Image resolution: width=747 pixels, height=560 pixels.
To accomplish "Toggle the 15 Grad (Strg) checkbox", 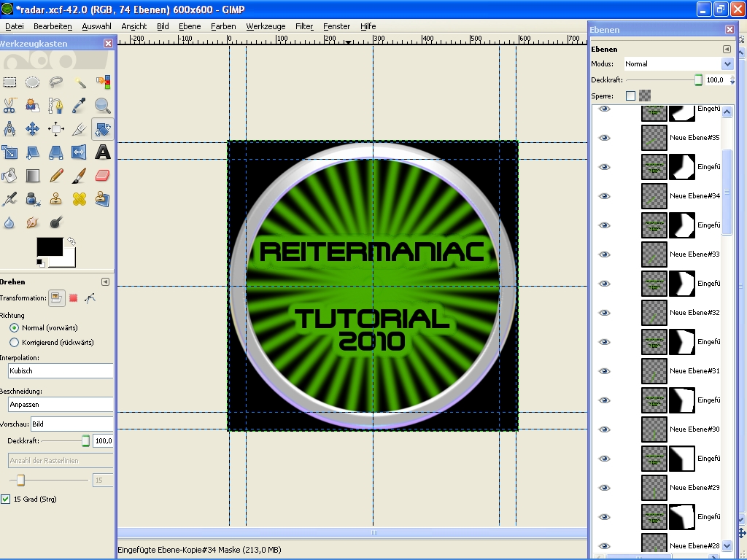I will (x=6, y=499).
